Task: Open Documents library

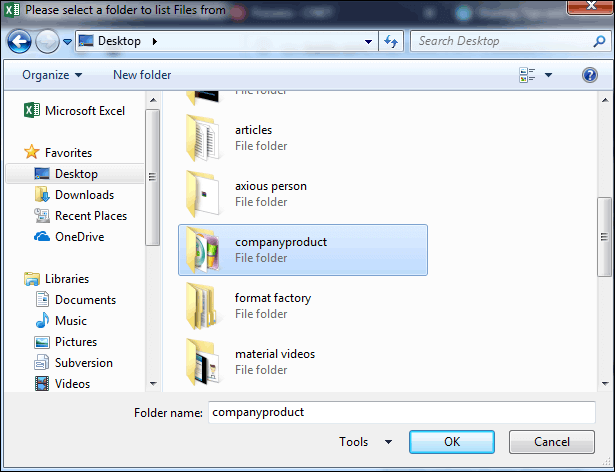Action: tap(86, 300)
